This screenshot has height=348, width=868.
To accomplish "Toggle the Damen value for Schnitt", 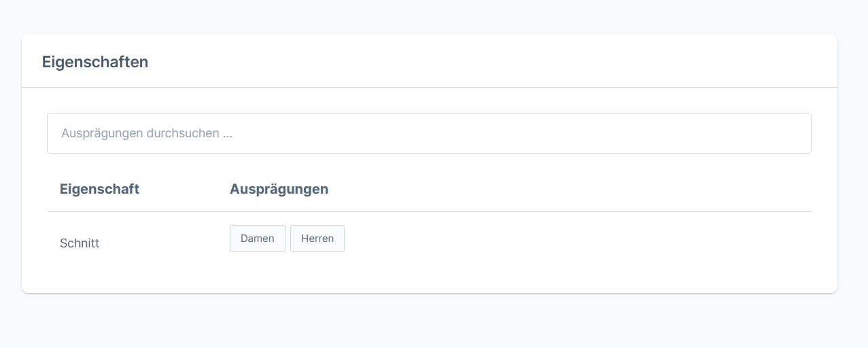I will coord(257,239).
